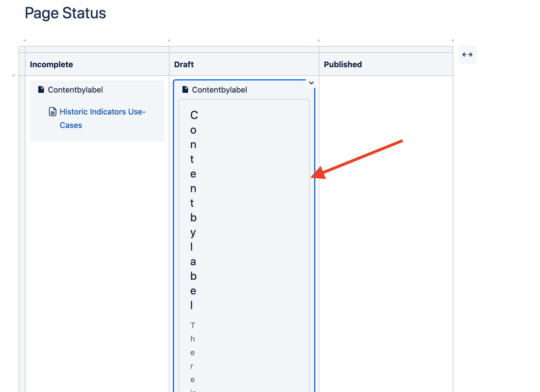Click the Contentbylabel macro icon in Incomplete column
The width and height of the screenshot is (540, 392).
pos(41,90)
